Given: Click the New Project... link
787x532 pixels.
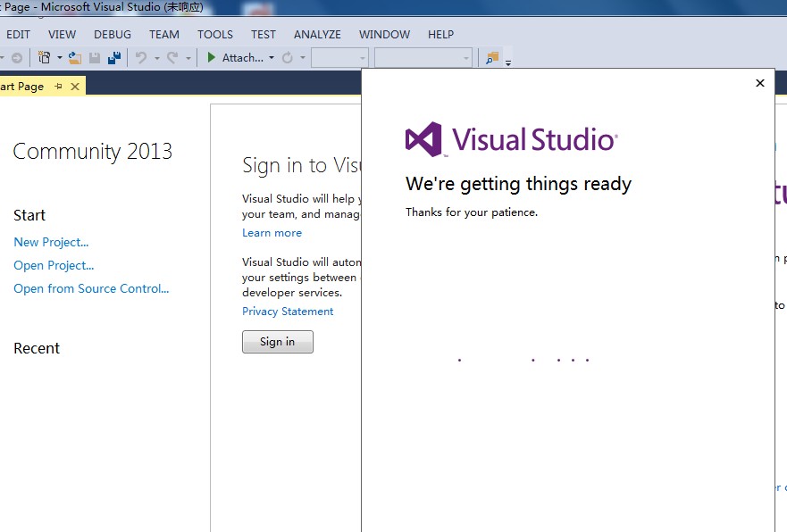Looking at the screenshot, I should click(x=51, y=242).
